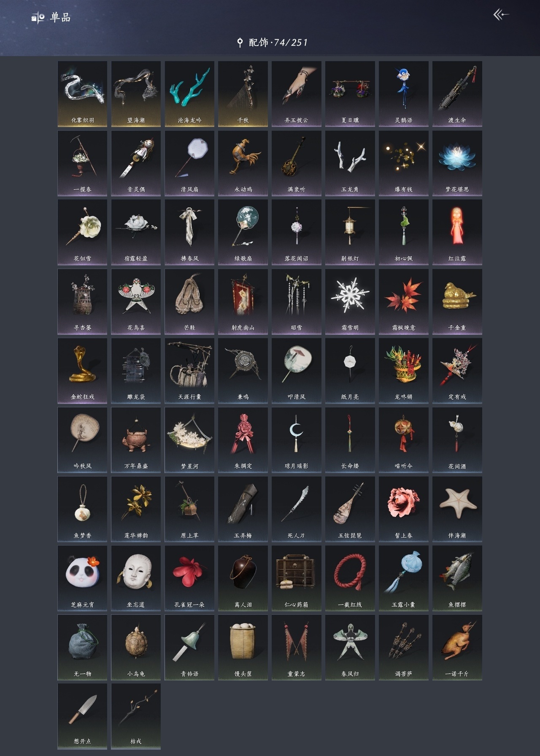Viewport: 540px width, 756px height.
Task: Select the 想开点 knife item
Action: pyautogui.click(x=82, y=717)
